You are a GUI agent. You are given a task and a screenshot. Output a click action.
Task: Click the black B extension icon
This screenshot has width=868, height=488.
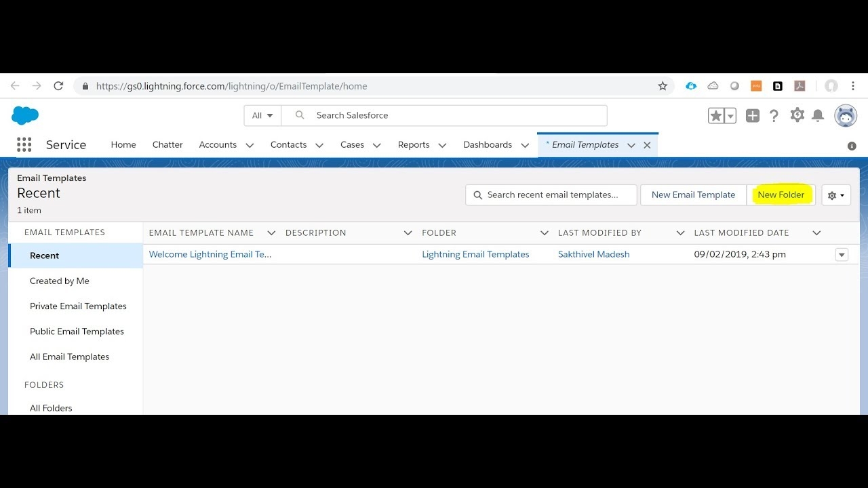coord(778,86)
